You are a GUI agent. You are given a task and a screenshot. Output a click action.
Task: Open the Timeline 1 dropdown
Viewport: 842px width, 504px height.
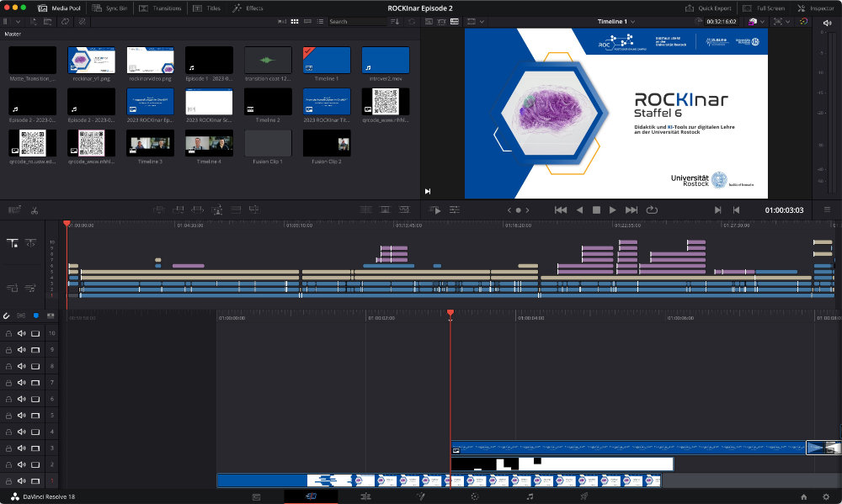[616, 22]
